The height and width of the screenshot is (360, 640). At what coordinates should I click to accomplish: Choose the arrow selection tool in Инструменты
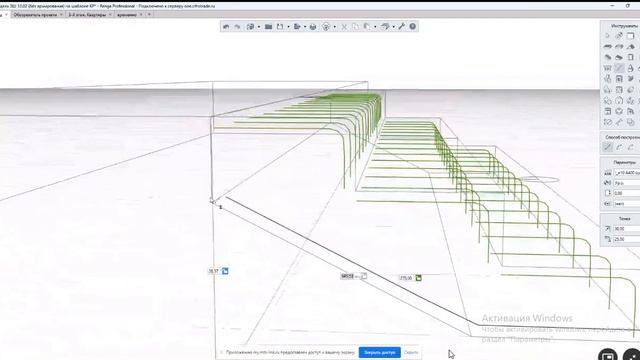[608, 36]
